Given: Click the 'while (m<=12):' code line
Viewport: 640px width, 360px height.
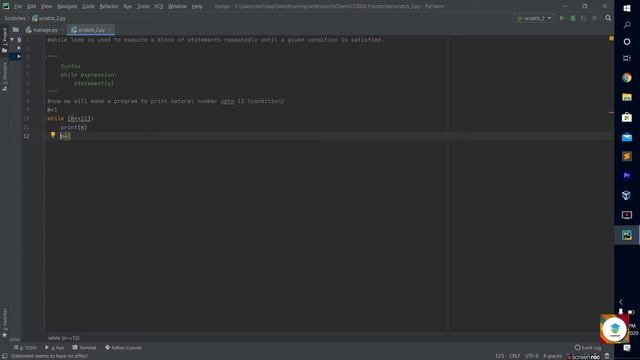Looking at the screenshot, I should click(70, 118).
